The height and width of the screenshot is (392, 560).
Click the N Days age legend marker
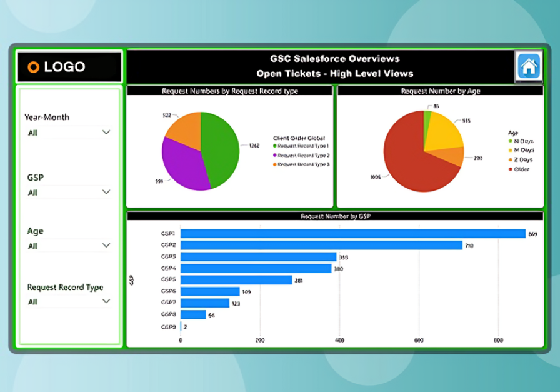click(510, 141)
